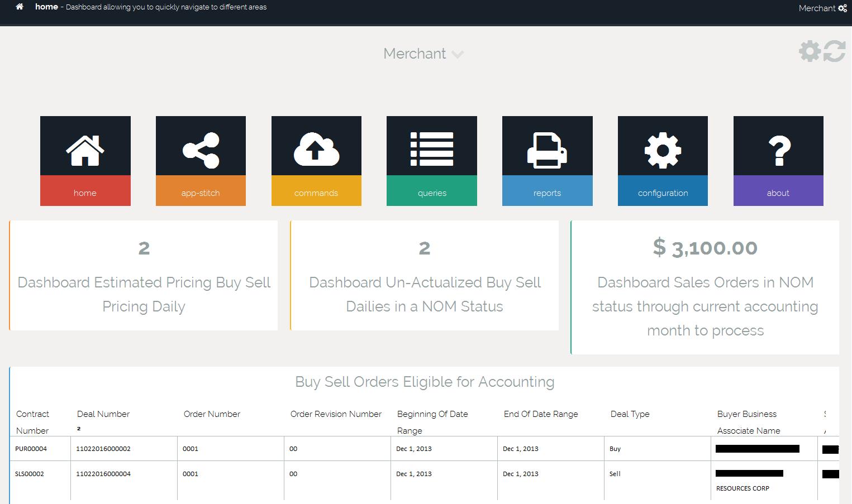Image resolution: width=852 pixels, height=504 pixels.
Task: Open the queries list icon tile
Action: (431, 150)
